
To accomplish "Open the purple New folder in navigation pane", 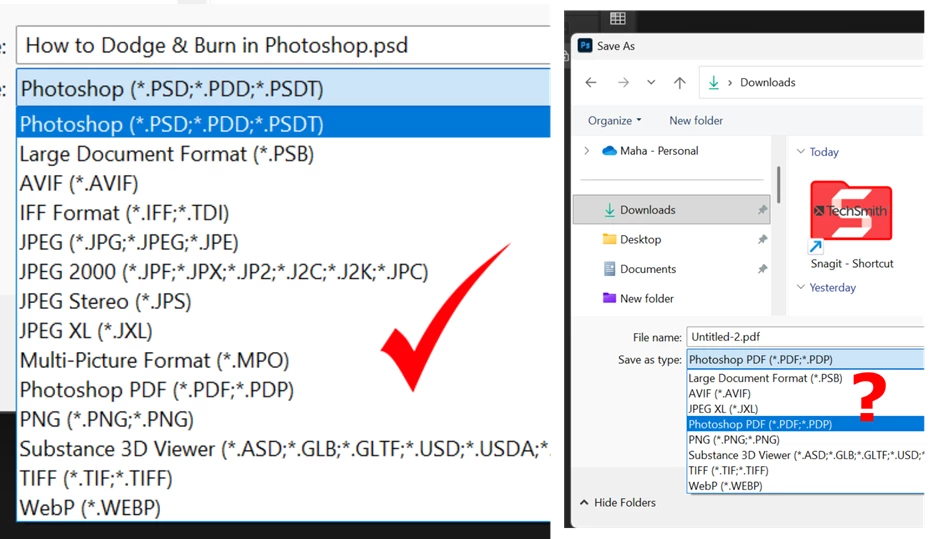I will [x=647, y=298].
